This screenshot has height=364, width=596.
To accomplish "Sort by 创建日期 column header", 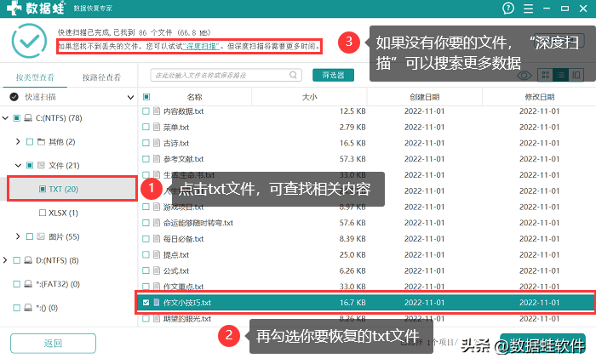I will pos(425,97).
